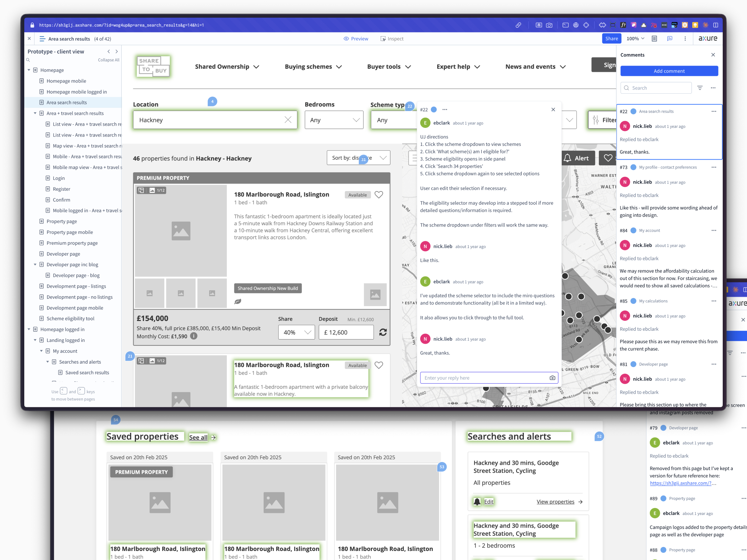Toggle resolved status dot on comment #73

click(633, 167)
